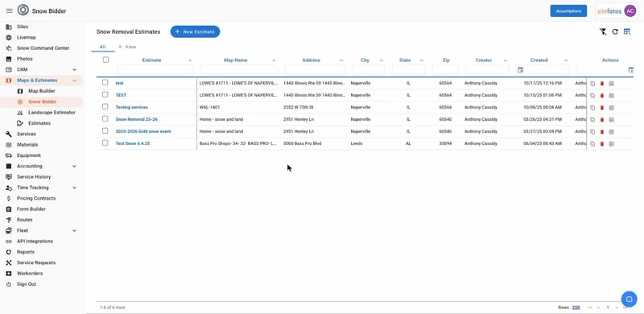Tick the 'Test Snow 6.4.25' checkbox
This screenshot has height=314, width=644.
click(x=105, y=143)
